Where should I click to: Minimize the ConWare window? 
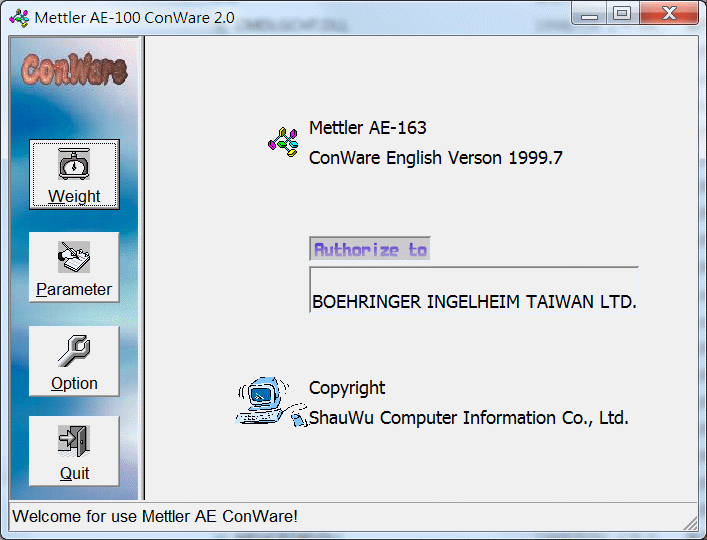589,14
